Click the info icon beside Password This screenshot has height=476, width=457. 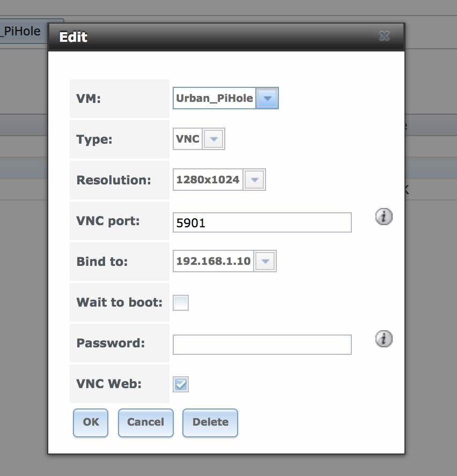click(x=384, y=339)
